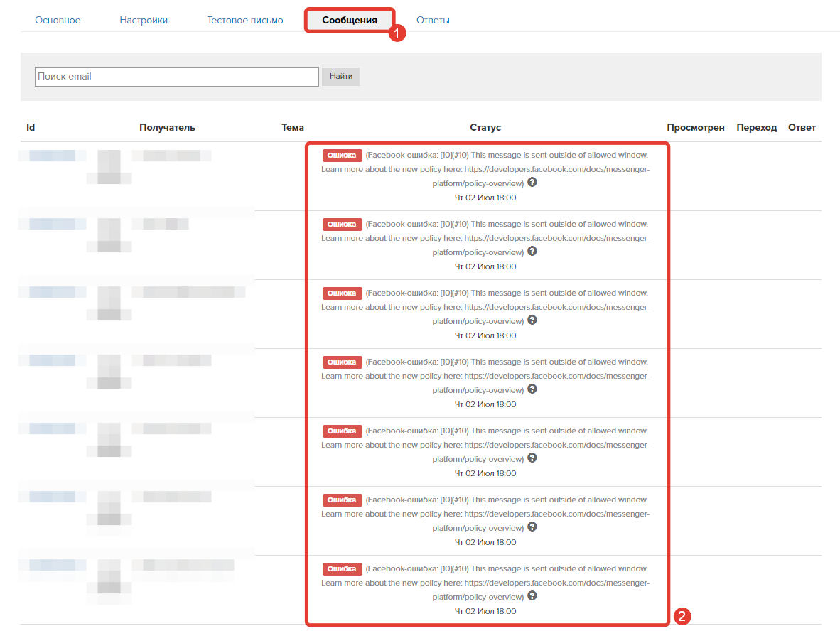Click the red Ошибка badge in fifth row

pyautogui.click(x=342, y=431)
